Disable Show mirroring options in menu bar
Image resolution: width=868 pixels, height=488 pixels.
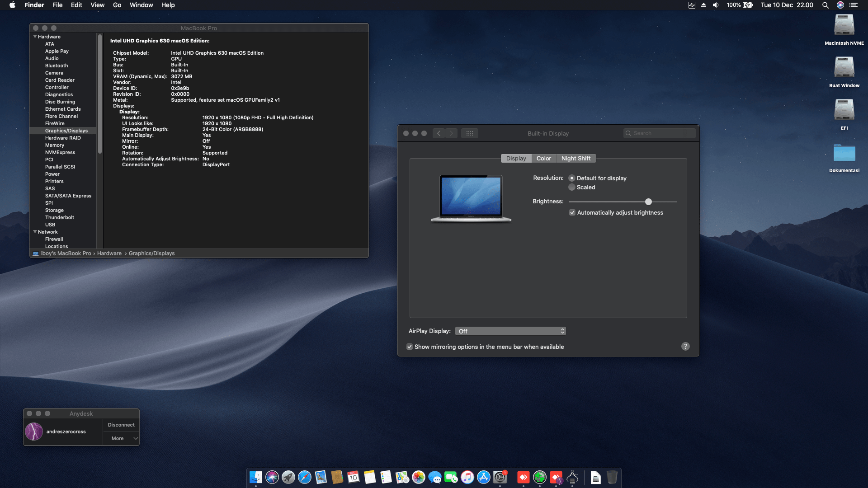410,347
